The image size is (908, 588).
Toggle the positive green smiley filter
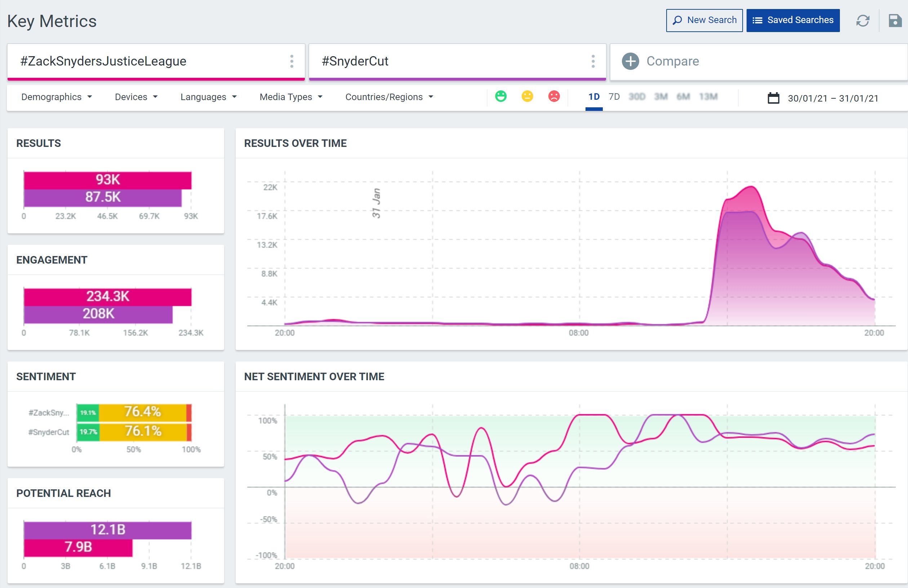pyautogui.click(x=500, y=96)
